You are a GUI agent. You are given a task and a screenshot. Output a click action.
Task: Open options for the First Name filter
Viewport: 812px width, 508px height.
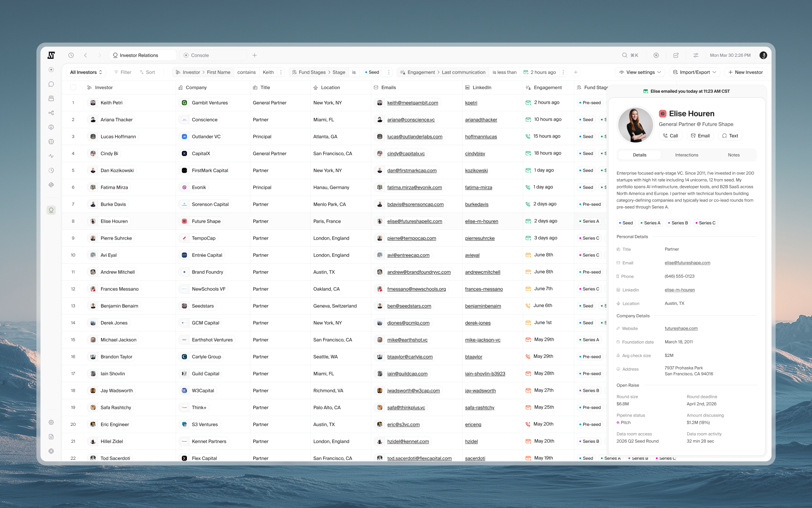(281, 72)
